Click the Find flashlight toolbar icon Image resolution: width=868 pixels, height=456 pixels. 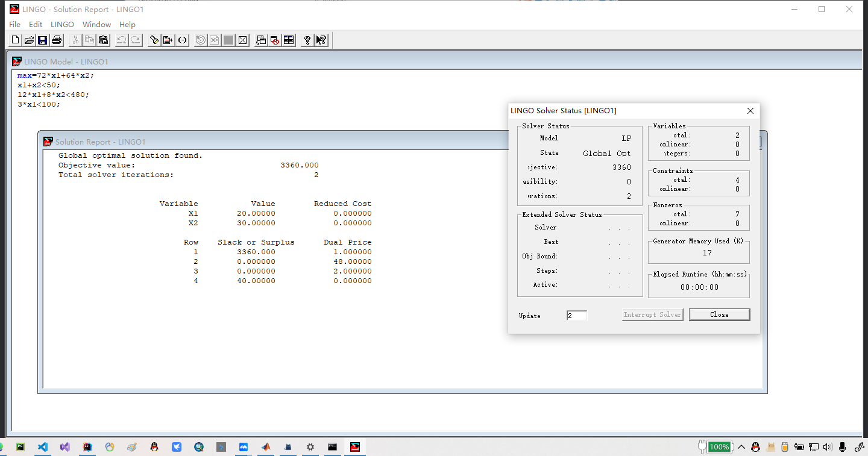[154, 40]
